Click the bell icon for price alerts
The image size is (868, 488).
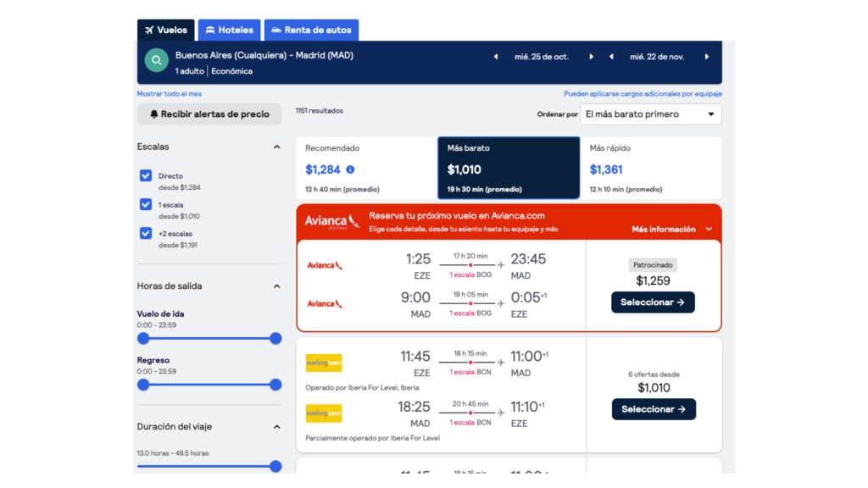(154, 114)
